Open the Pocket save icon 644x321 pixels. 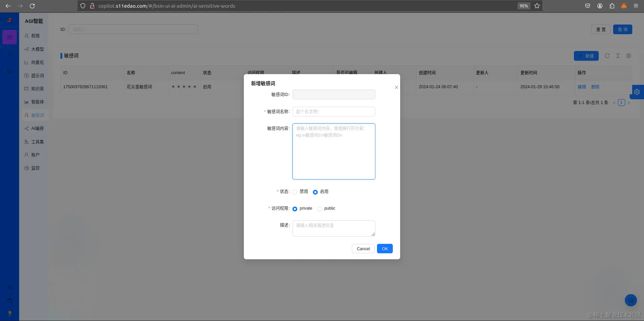pos(588,6)
